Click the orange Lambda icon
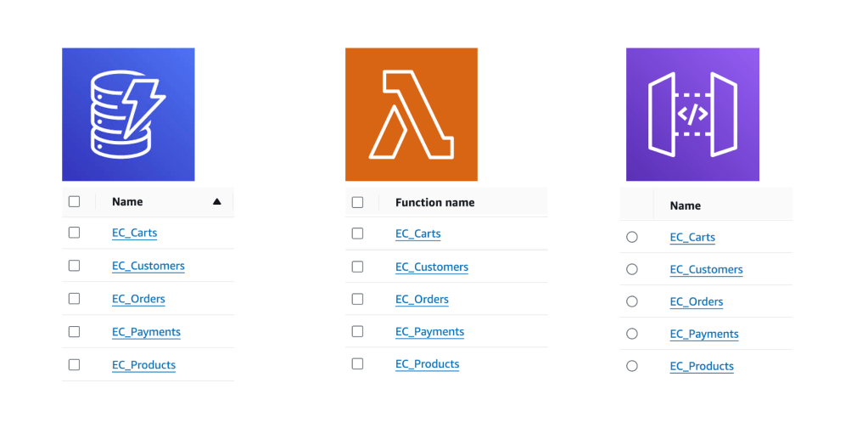The image size is (868, 422). tap(412, 114)
